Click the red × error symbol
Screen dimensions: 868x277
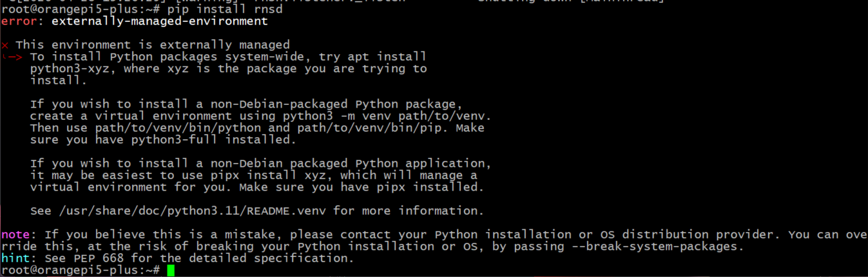[x=5, y=45]
